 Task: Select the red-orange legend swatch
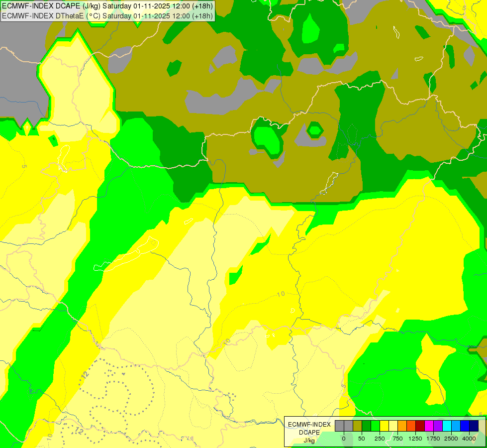[411, 426]
